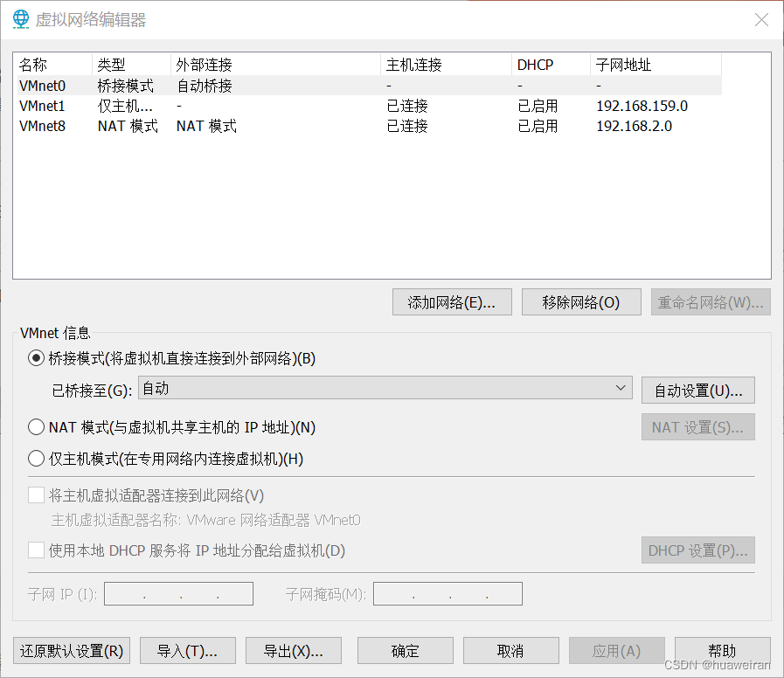Click 仅主机... type cell of VMnet1

(x=125, y=106)
